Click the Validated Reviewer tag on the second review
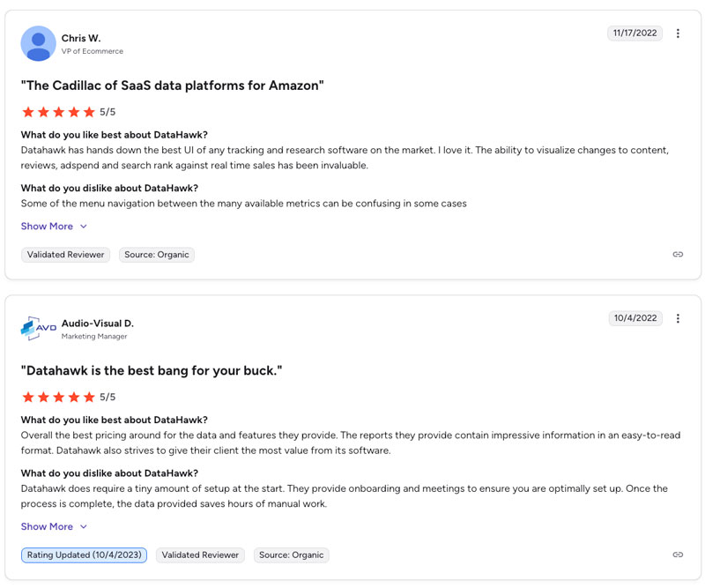The image size is (705, 588). coord(201,555)
